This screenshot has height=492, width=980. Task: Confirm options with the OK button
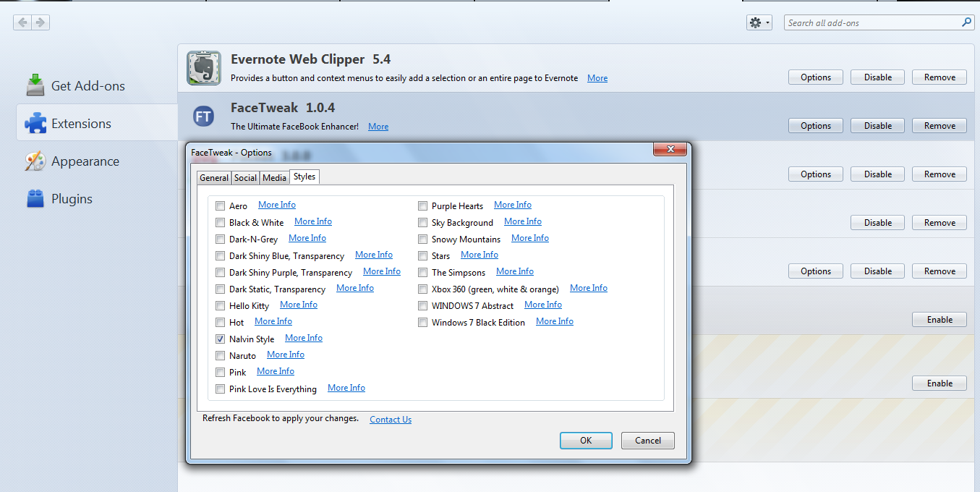point(586,441)
